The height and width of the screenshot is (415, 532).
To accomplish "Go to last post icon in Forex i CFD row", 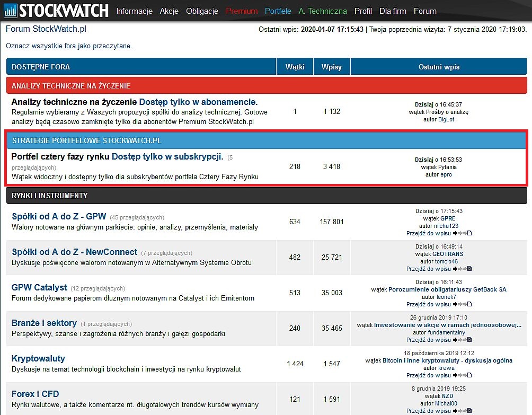I will [x=462, y=411].
